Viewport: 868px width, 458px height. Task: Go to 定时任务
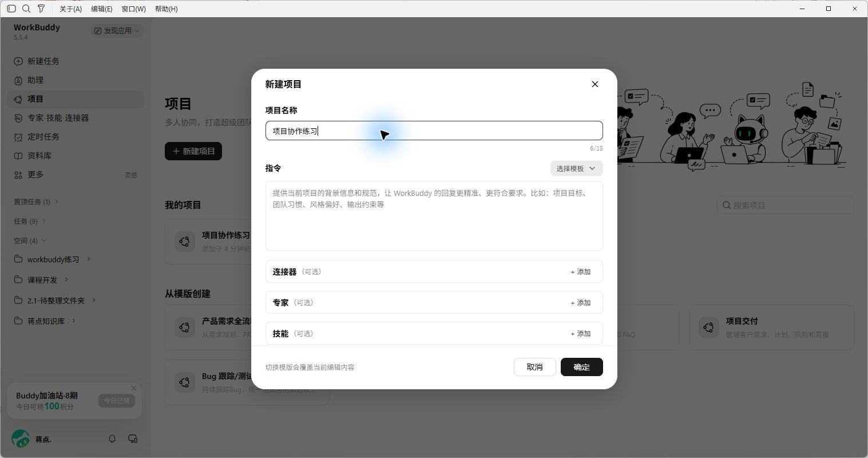click(76, 137)
